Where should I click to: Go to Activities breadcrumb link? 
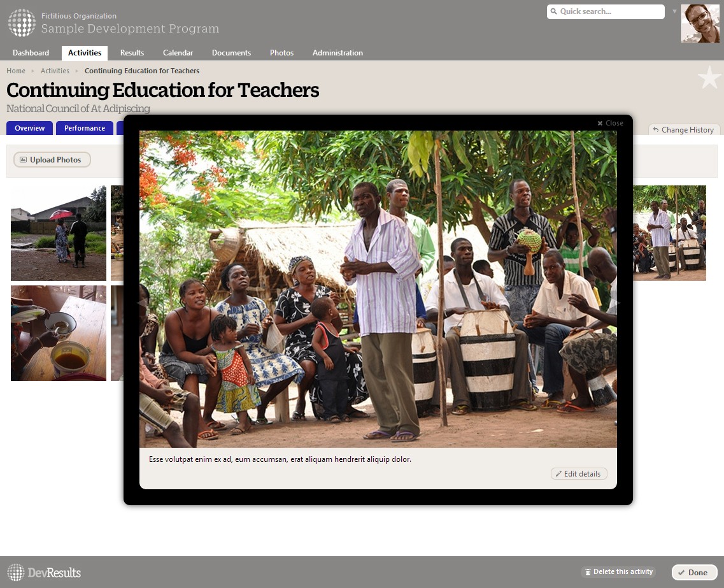55,71
